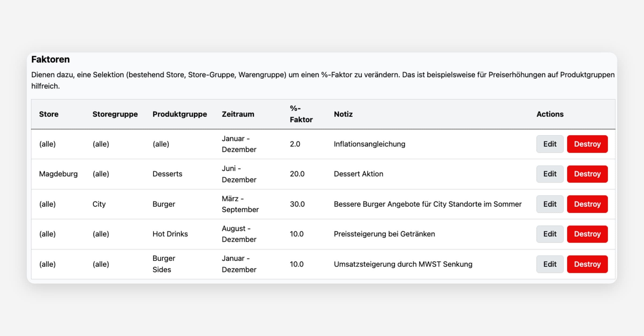Viewport: 644px width, 336px height.
Task: Click the Notiz column header
Action: [x=343, y=114]
